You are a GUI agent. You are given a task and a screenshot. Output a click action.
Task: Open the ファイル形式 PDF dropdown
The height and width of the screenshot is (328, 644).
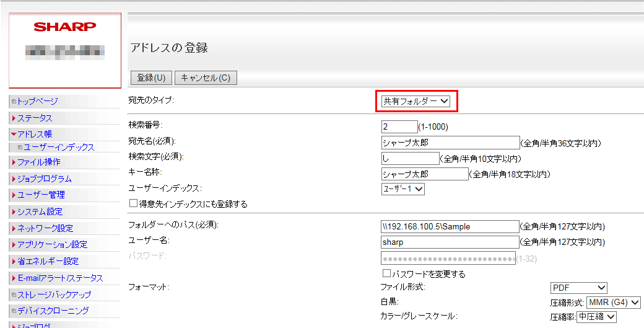pos(578,288)
